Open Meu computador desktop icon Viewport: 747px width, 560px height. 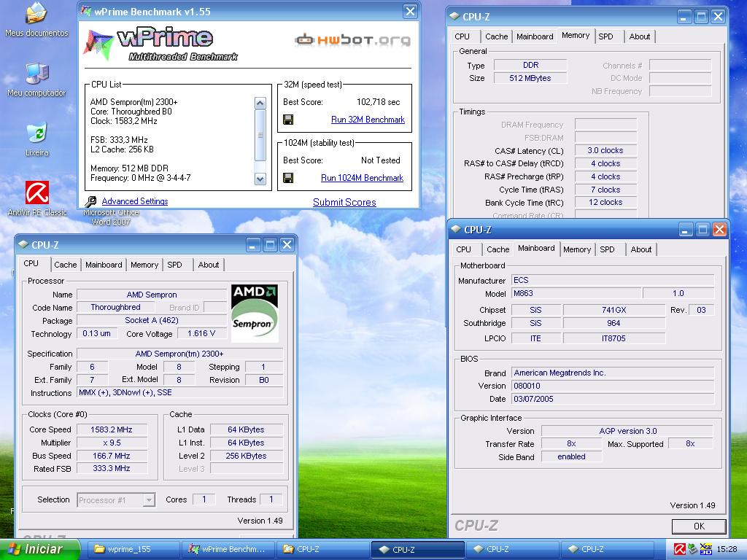point(36,80)
